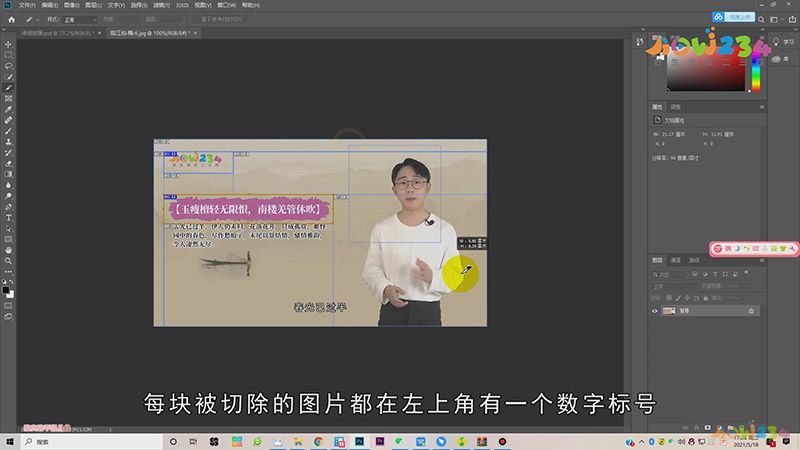The width and height of the screenshot is (800, 450).
Task: Open the History panel icon
Action: [x=640, y=42]
